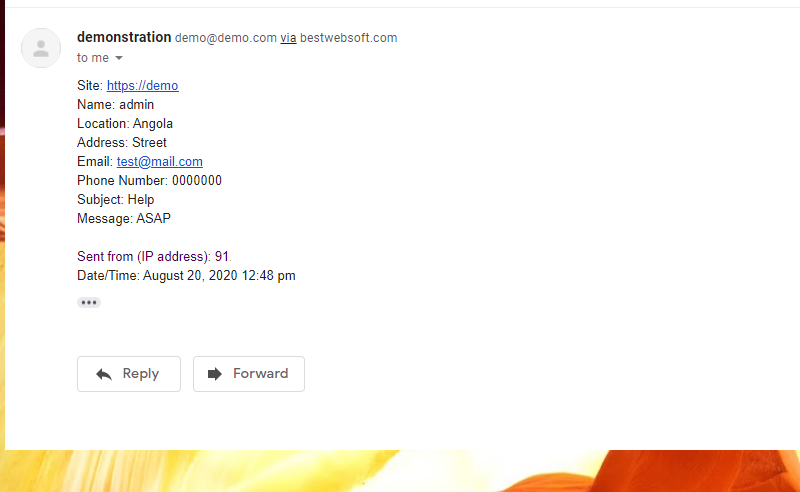Click the curved reply arrow icon
This screenshot has width=800, height=492.
click(x=104, y=375)
